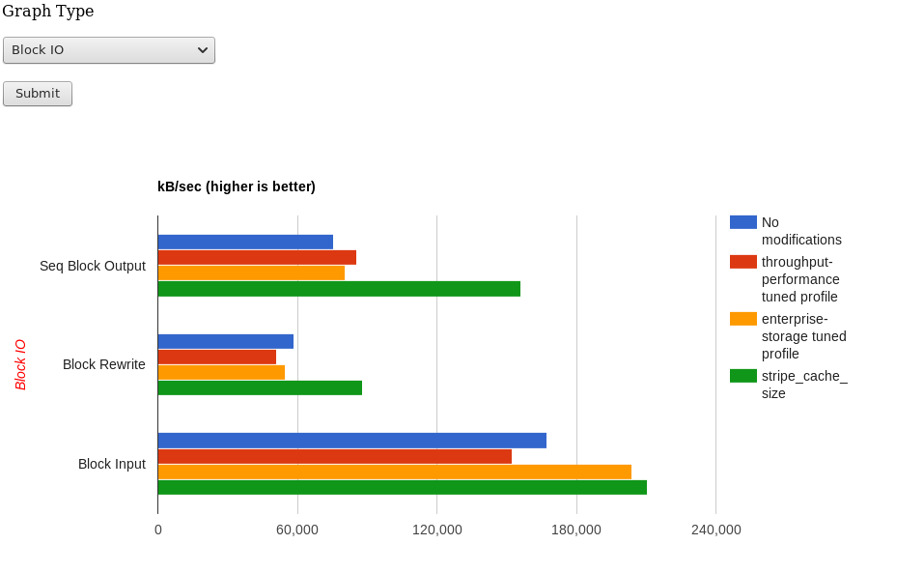Image resolution: width=924 pixels, height=573 pixels.
Task: Click the blue No modifications legend swatch
Action: 742,222
